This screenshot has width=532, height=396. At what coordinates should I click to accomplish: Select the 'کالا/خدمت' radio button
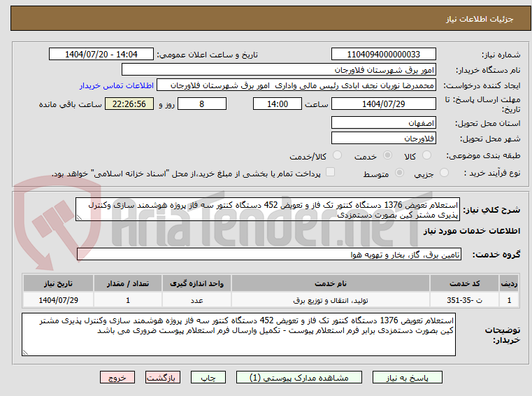(337, 155)
